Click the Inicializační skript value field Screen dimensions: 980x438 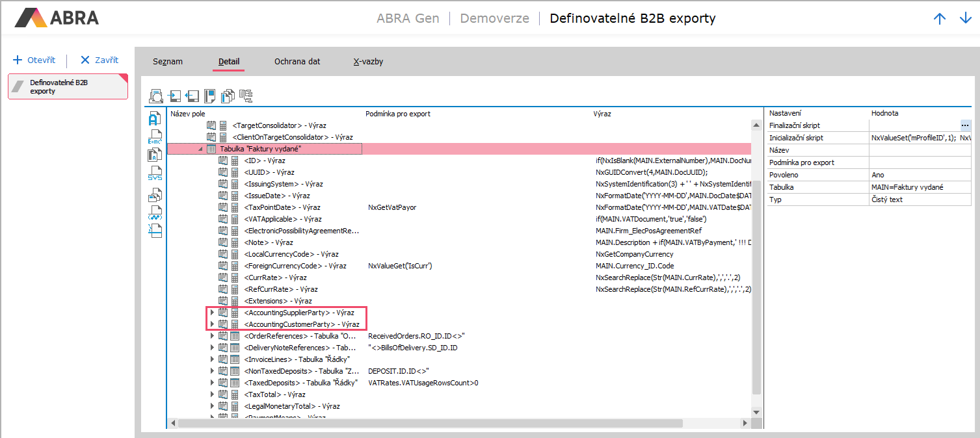[920, 138]
